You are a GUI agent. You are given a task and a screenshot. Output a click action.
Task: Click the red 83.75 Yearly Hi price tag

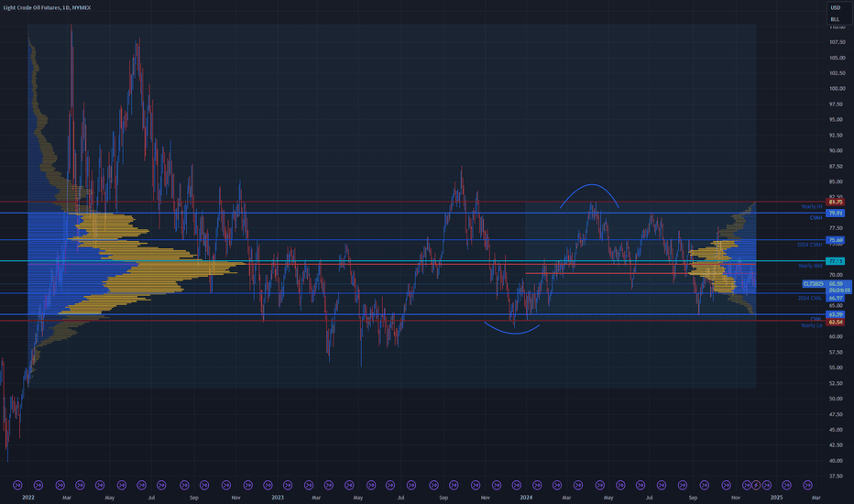(836, 203)
